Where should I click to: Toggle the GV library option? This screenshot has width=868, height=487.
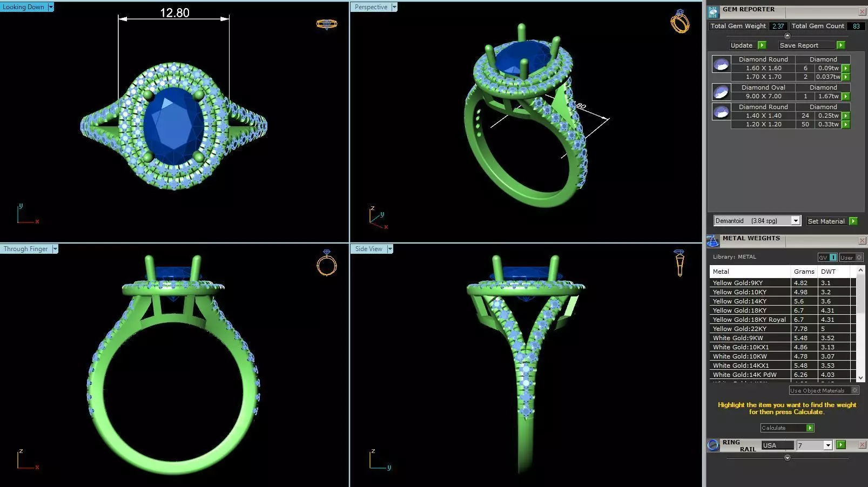pyautogui.click(x=827, y=258)
